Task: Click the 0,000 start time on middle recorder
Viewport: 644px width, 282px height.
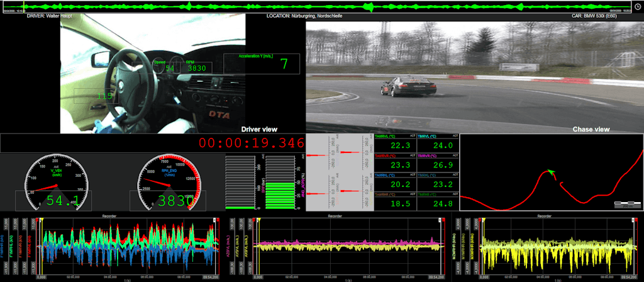Action: click(258, 278)
